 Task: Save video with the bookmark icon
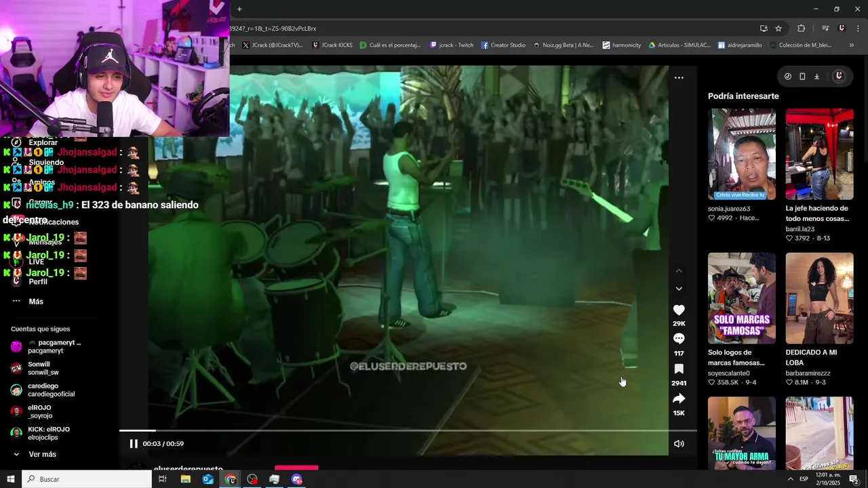679,369
